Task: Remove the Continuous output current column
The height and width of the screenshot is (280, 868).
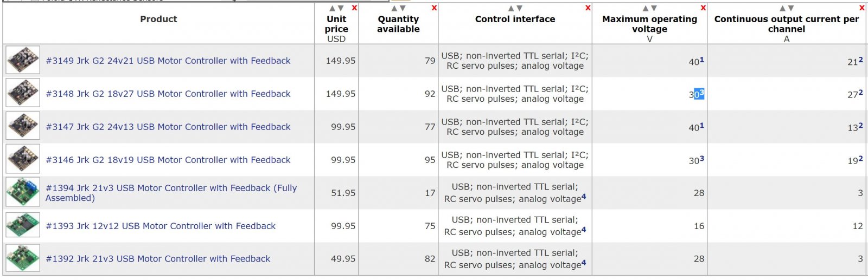Action: (x=861, y=8)
